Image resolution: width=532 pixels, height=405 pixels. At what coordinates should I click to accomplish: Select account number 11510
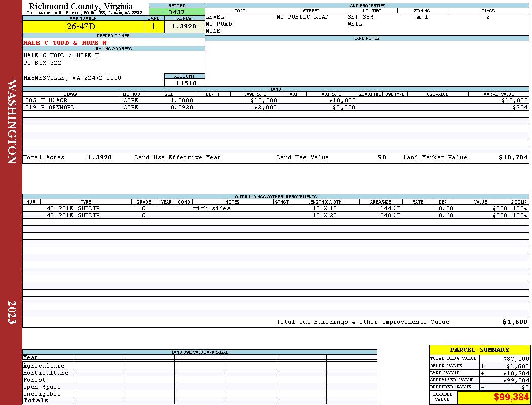(186, 83)
